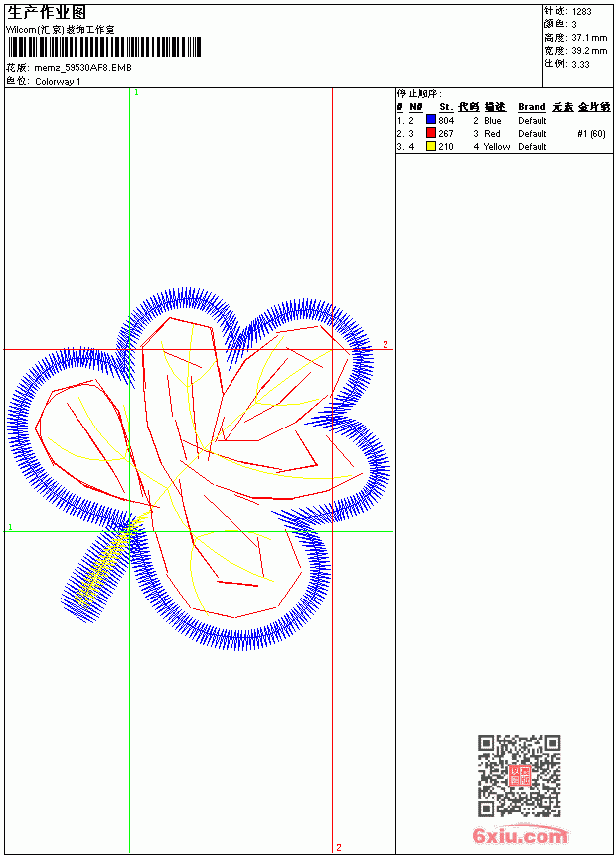Click the yellow color swatch for thread 210

(x=430, y=147)
